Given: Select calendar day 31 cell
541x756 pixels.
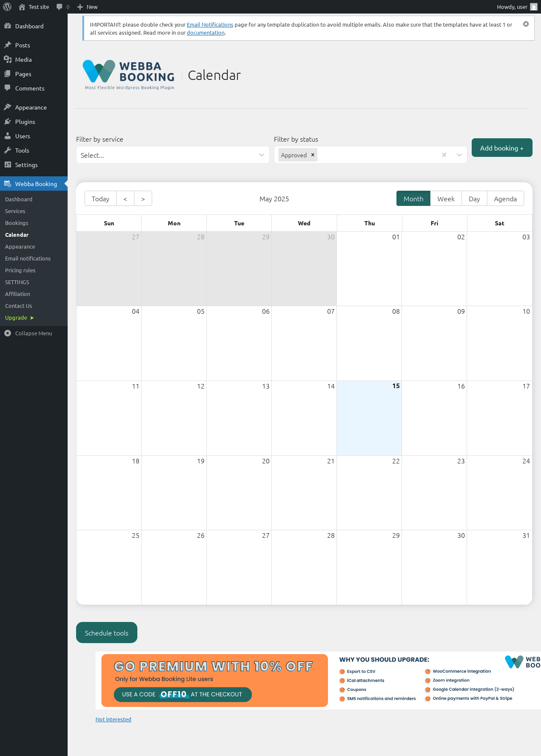Looking at the screenshot, I should pyautogui.click(x=499, y=567).
